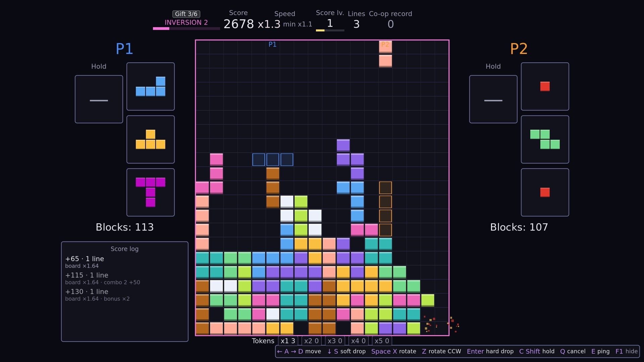Click the Z rotate CCW hint
Screen dimensions: 644x362
click(441, 351)
